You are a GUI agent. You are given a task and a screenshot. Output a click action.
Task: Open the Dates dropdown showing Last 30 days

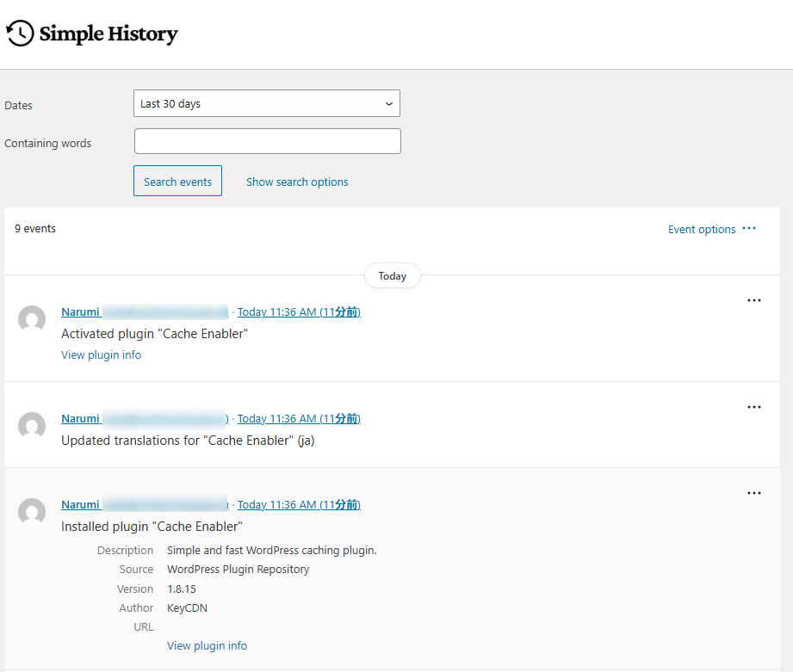pos(267,103)
